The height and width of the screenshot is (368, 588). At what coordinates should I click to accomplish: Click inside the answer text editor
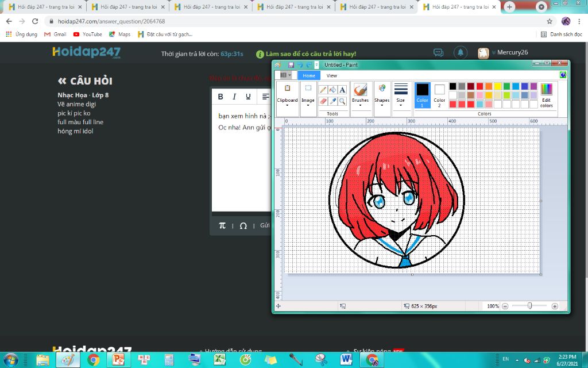(242, 158)
